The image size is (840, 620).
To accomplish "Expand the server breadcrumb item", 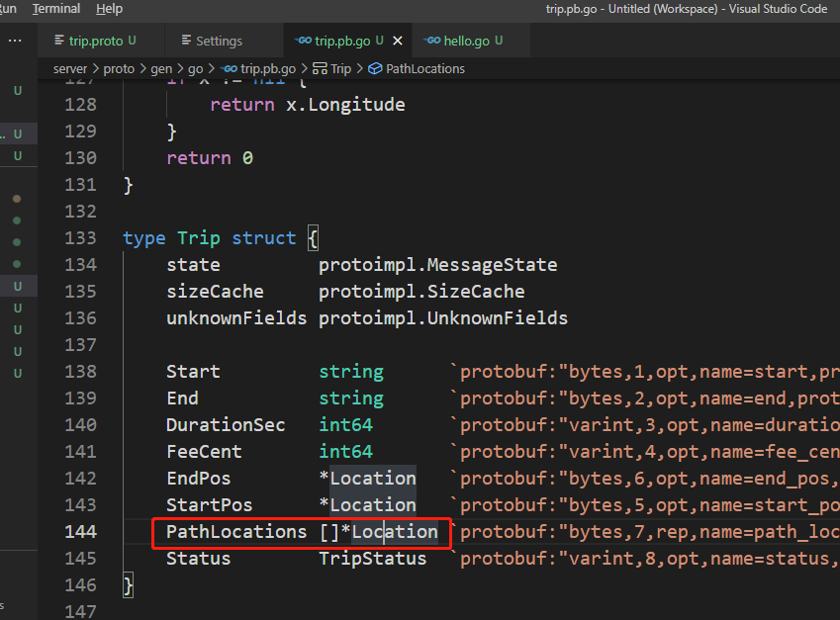I will click(x=70, y=68).
